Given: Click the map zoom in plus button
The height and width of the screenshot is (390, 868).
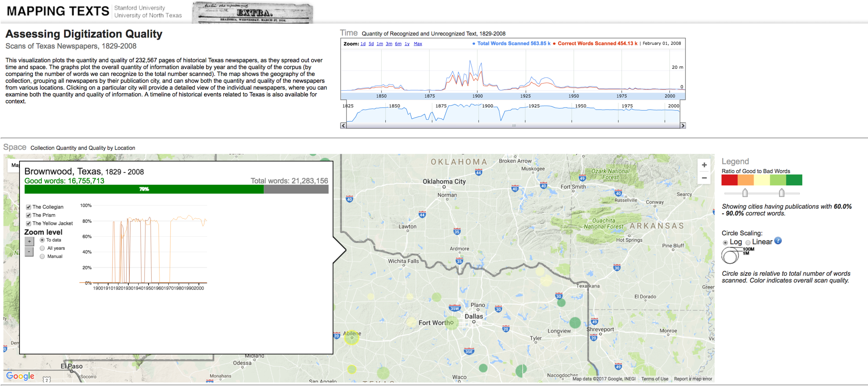Looking at the screenshot, I should point(704,165).
